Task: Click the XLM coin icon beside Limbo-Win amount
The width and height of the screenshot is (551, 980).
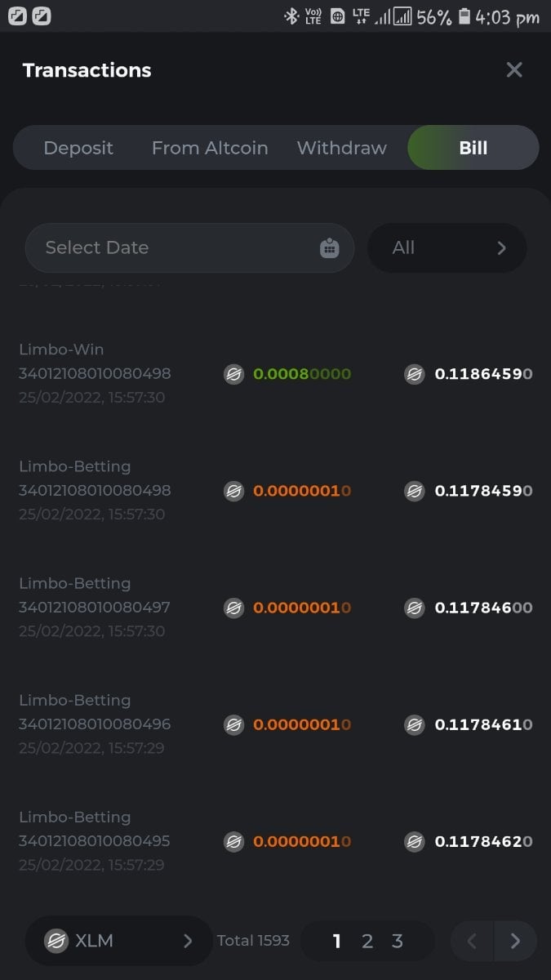Action: tap(234, 375)
